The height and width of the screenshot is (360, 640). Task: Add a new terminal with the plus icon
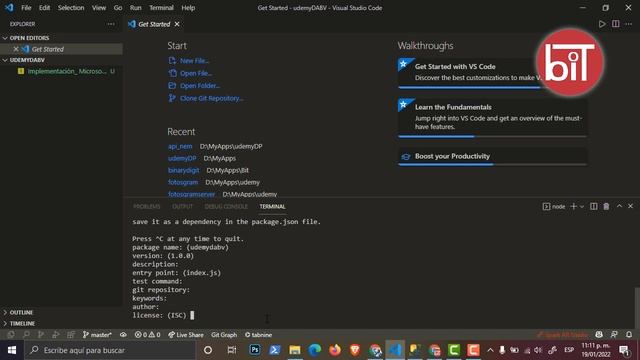(x=573, y=207)
